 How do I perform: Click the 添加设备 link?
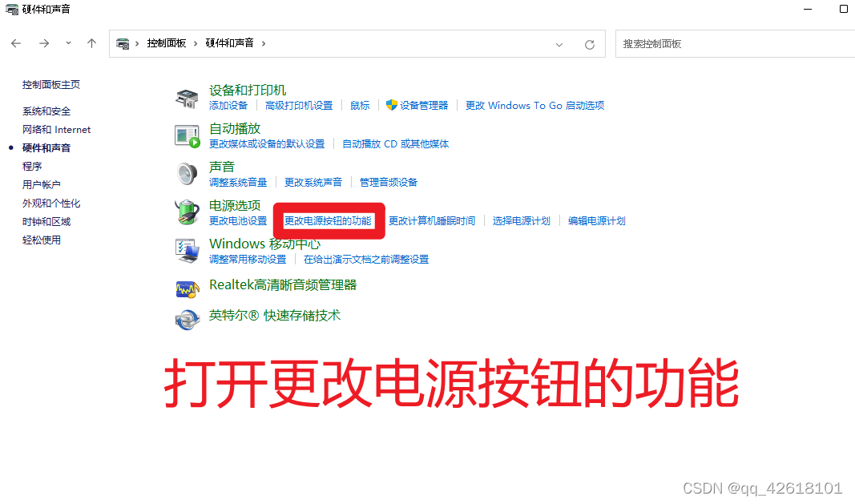228,106
